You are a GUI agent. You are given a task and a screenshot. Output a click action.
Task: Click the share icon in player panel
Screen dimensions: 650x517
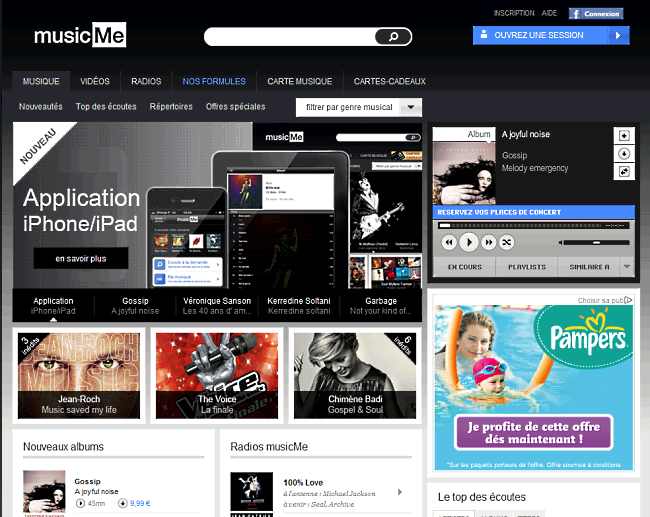[x=624, y=171]
